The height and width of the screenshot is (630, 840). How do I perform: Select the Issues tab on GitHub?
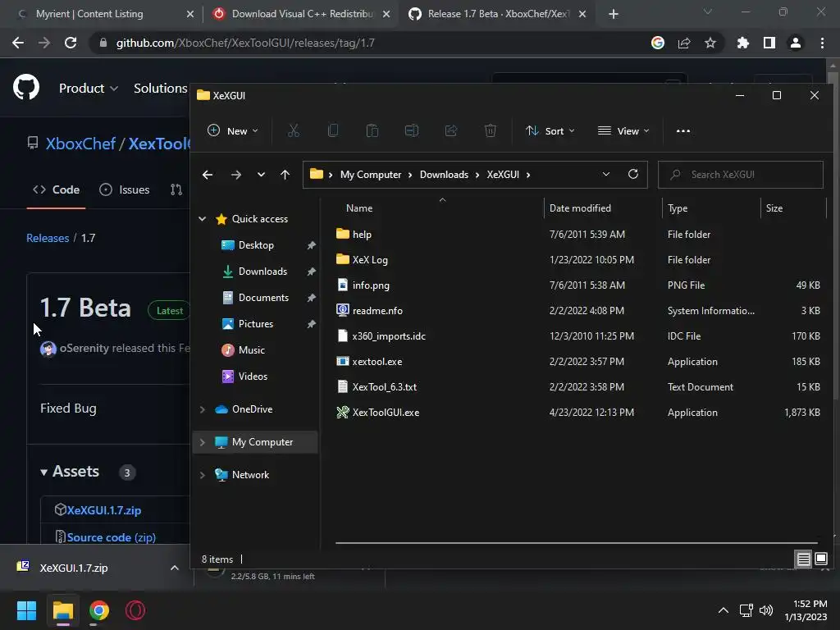click(125, 189)
